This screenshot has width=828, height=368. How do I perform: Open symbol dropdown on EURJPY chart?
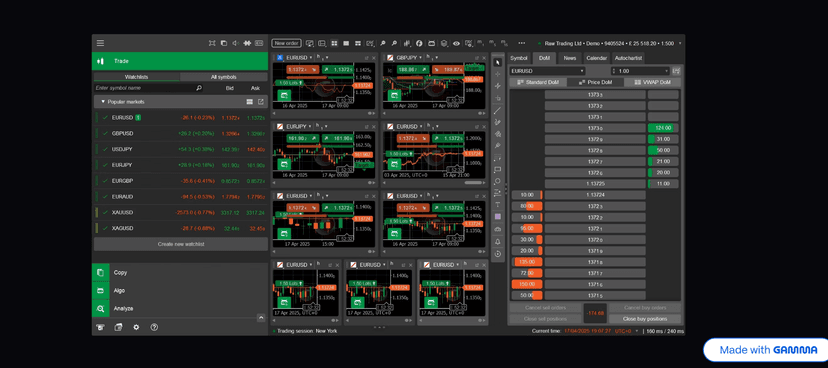311,127
